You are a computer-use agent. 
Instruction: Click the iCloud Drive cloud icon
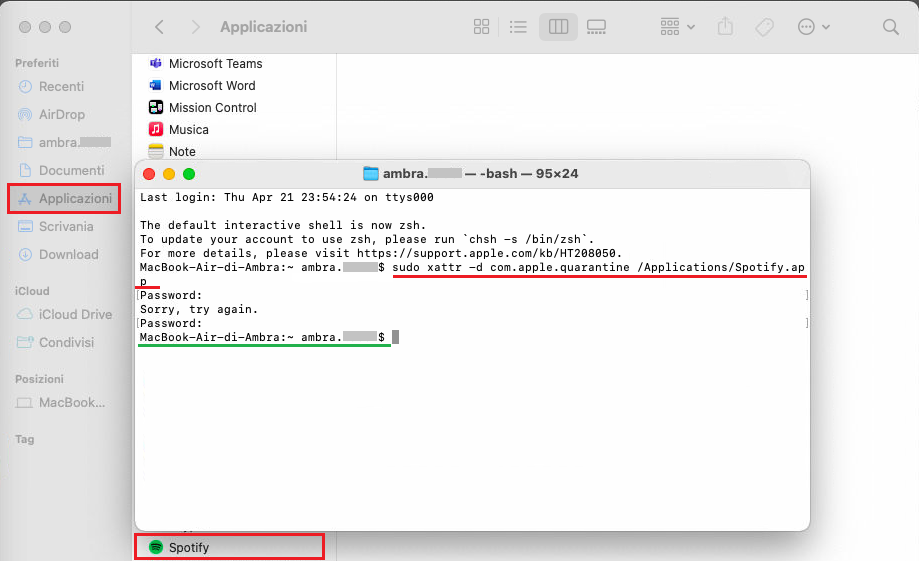tap(25, 315)
